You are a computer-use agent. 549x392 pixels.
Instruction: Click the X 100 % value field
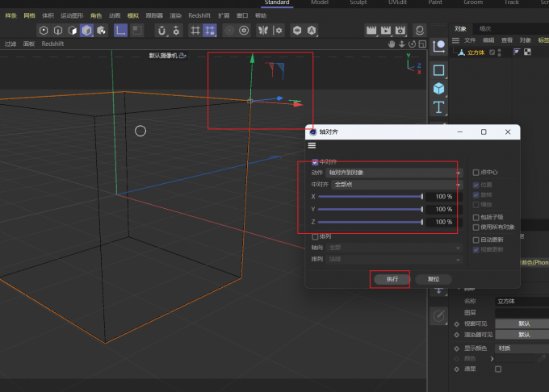pos(444,197)
